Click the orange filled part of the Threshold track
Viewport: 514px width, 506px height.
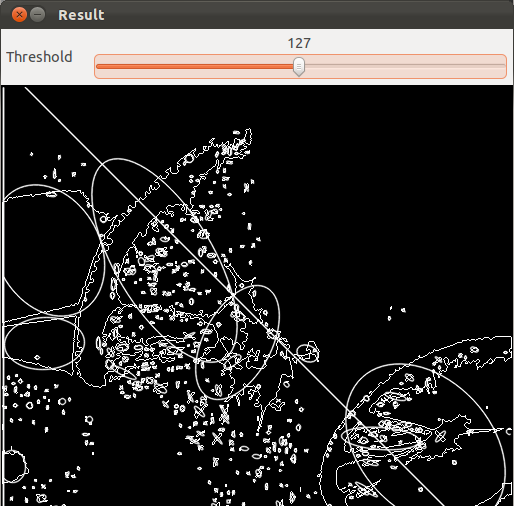pos(195,66)
